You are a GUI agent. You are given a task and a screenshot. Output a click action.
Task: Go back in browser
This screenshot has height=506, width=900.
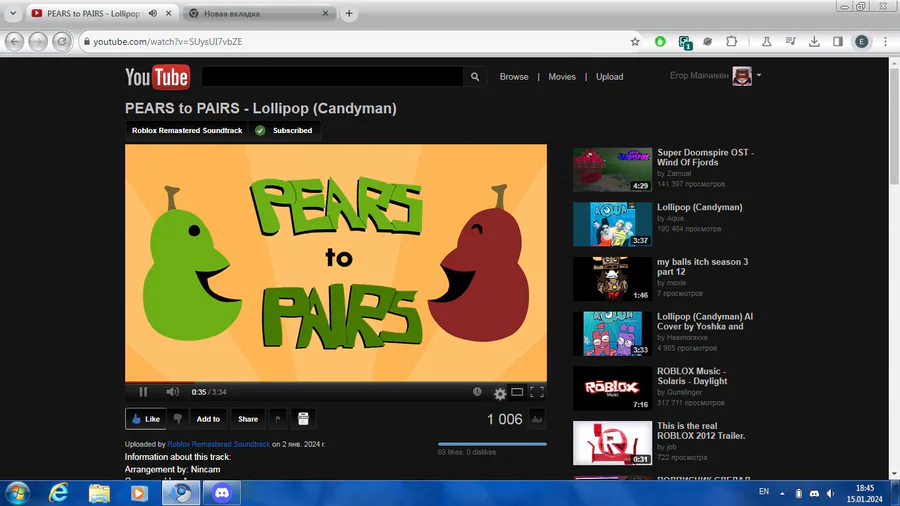coord(14,41)
